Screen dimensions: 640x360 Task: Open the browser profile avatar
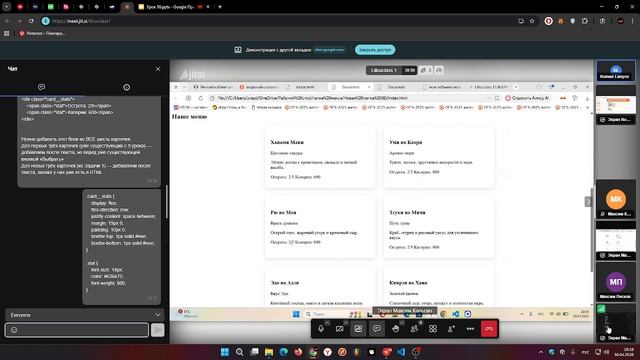click(620, 21)
